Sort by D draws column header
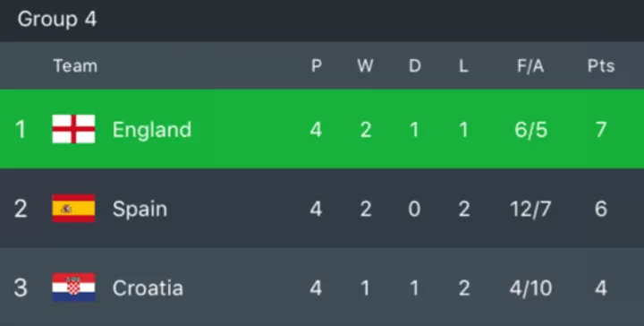This screenshot has width=644, height=326. click(x=415, y=65)
